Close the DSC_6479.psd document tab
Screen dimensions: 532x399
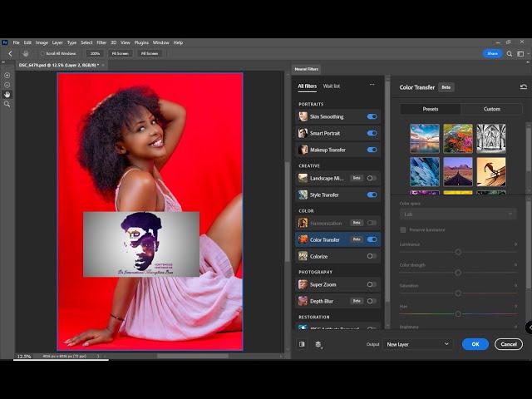click(x=103, y=65)
